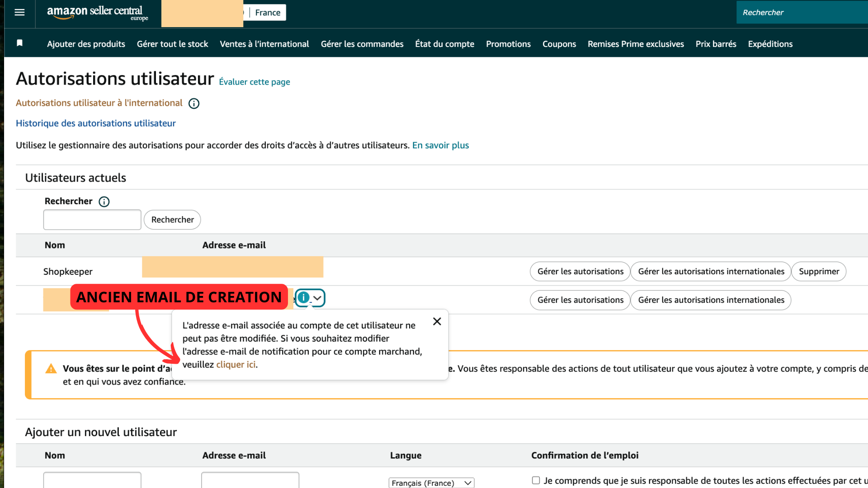Click the En savoir plus link
The height and width of the screenshot is (488, 868).
pos(440,145)
